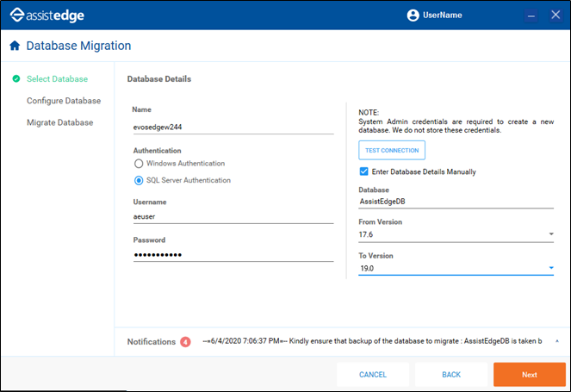Uncheck Enter Database Details Manually

(363, 171)
